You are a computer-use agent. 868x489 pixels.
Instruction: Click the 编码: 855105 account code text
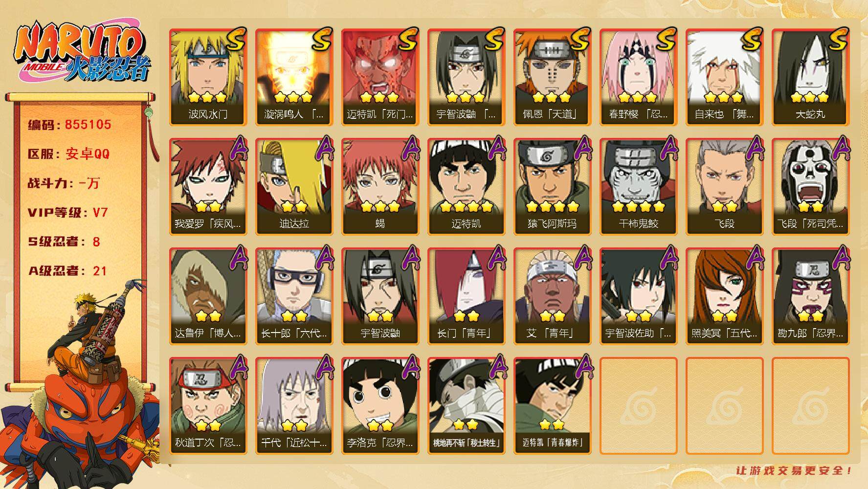click(x=69, y=125)
